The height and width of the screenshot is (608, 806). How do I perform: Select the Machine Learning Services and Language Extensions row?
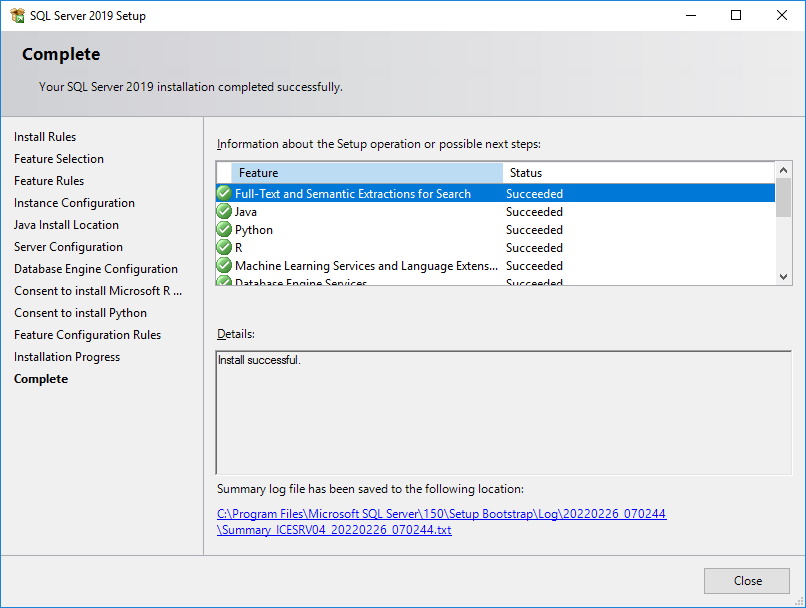(x=496, y=265)
